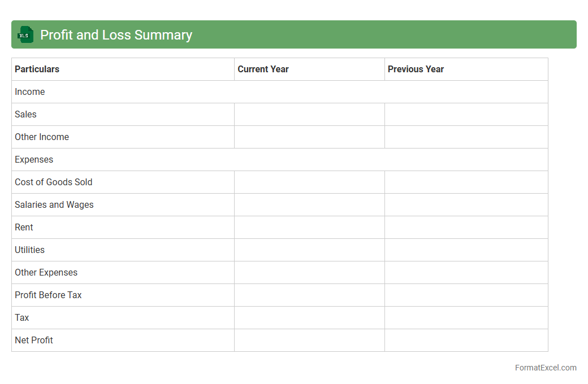Screen dimensions: 588x384
Task: Open the FormatExcel.com link
Action: click(x=545, y=368)
